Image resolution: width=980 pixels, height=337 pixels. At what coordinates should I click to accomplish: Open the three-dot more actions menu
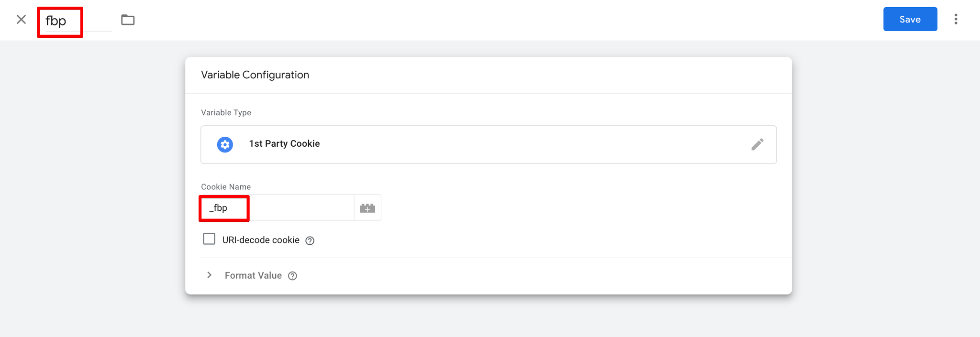click(956, 19)
